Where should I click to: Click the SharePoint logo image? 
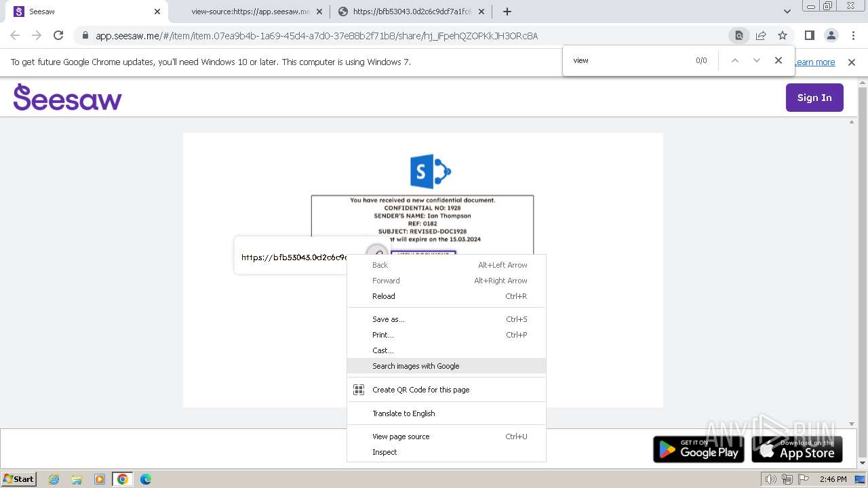pos(430,171)
